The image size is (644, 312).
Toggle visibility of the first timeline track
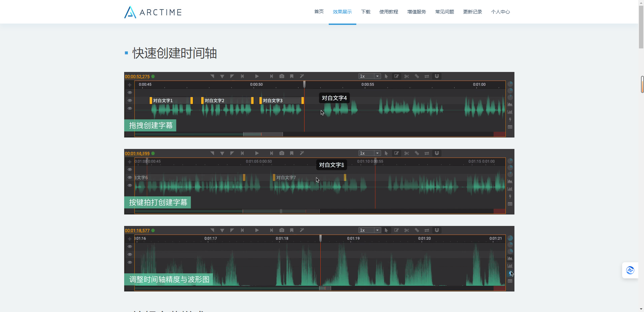coord(129,92)
